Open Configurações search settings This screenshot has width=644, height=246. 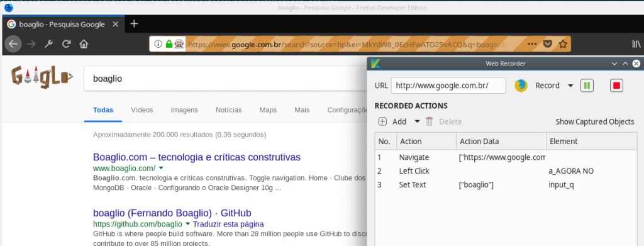click(x=347, y=110)
